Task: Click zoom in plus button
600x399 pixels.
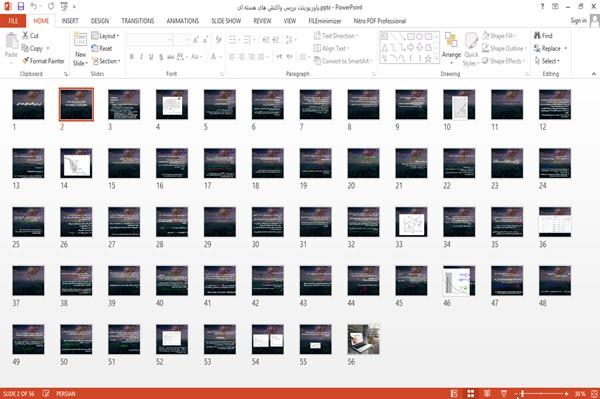Action: (x=566, y=393)
